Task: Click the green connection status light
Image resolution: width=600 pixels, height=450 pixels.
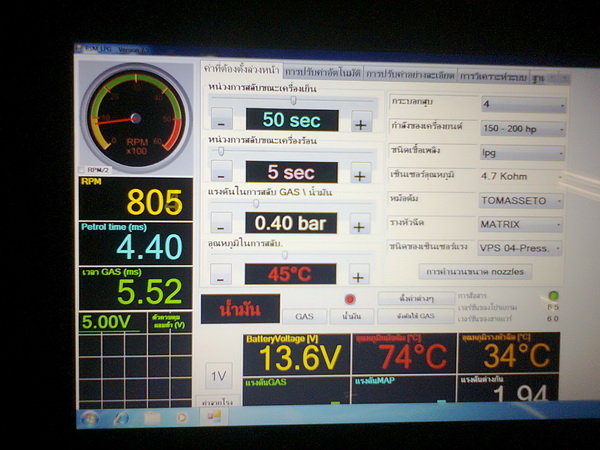Action: tap(553, 295)
